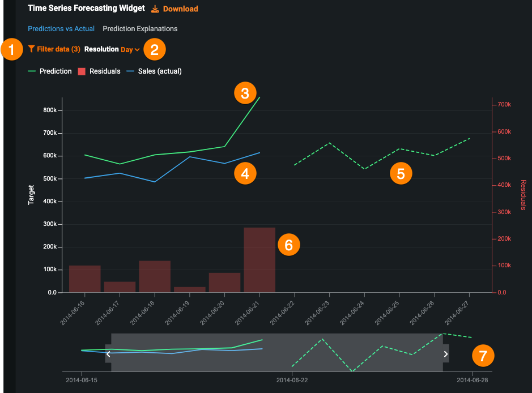Click the Download link
The height and width of the screenshot is (393, 532).
tap(180, 9)
